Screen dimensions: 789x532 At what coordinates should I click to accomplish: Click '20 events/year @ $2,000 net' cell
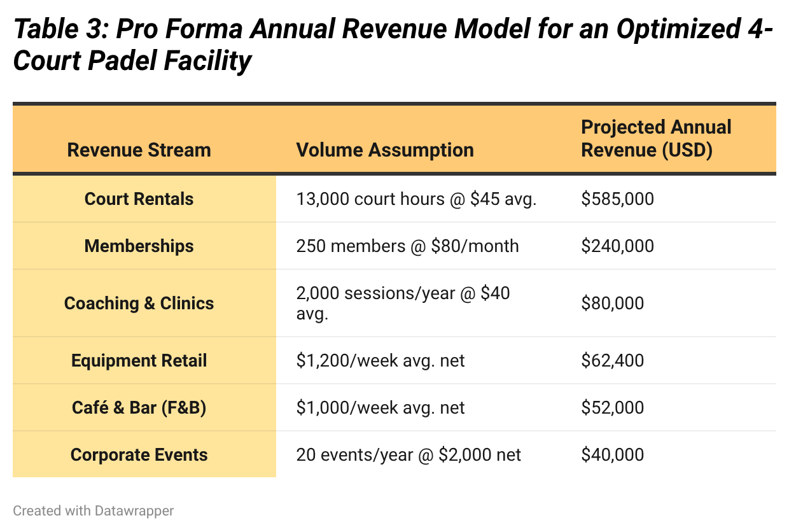[408, 455]
